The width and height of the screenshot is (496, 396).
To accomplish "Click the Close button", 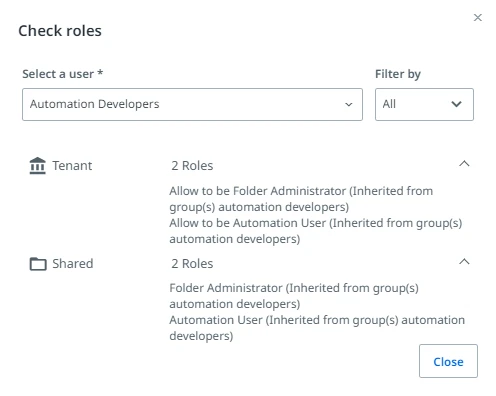I will coord(448,361).
